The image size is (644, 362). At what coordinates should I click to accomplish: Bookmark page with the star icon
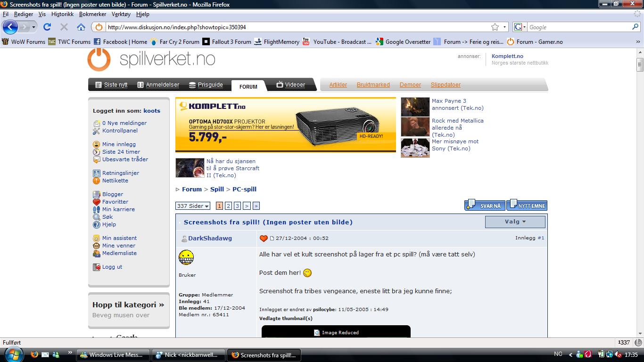click(495, 27)
